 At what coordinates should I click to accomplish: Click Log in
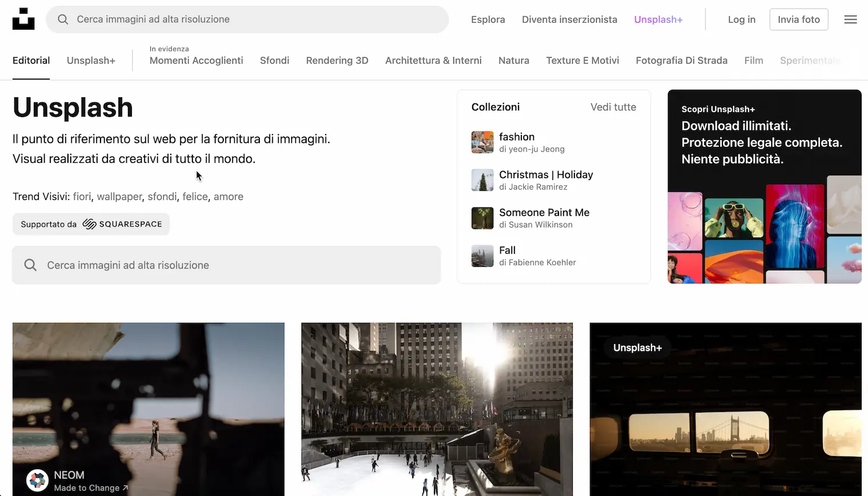point(742,19)
